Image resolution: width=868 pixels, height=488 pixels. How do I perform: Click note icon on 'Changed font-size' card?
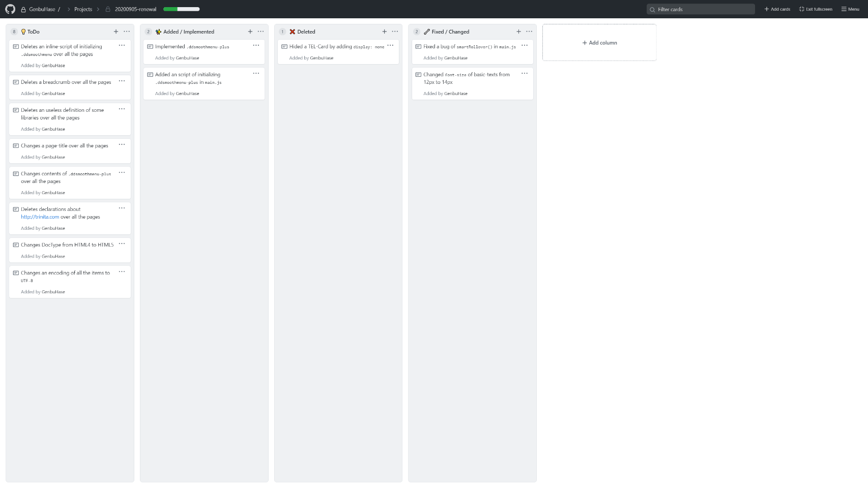pos(418,75)
